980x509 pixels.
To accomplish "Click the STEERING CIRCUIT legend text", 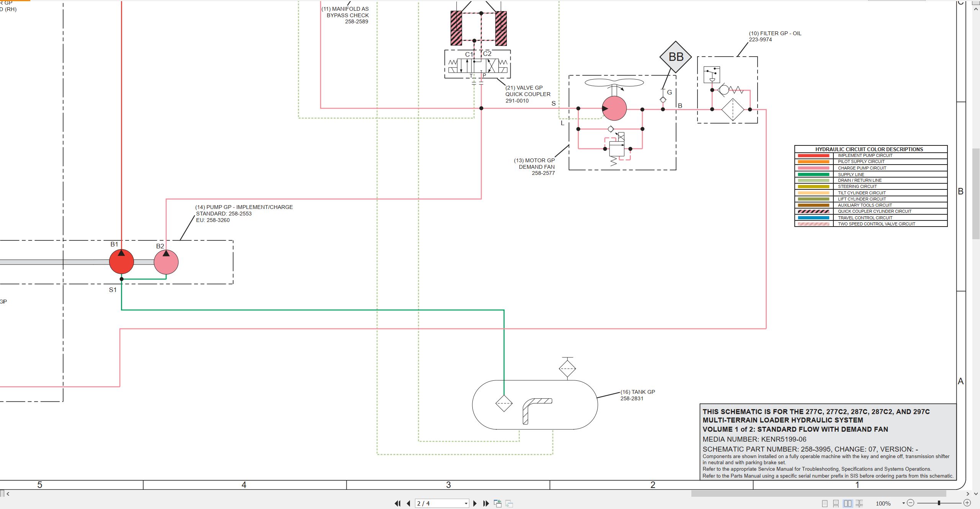I will coord(857,186).
